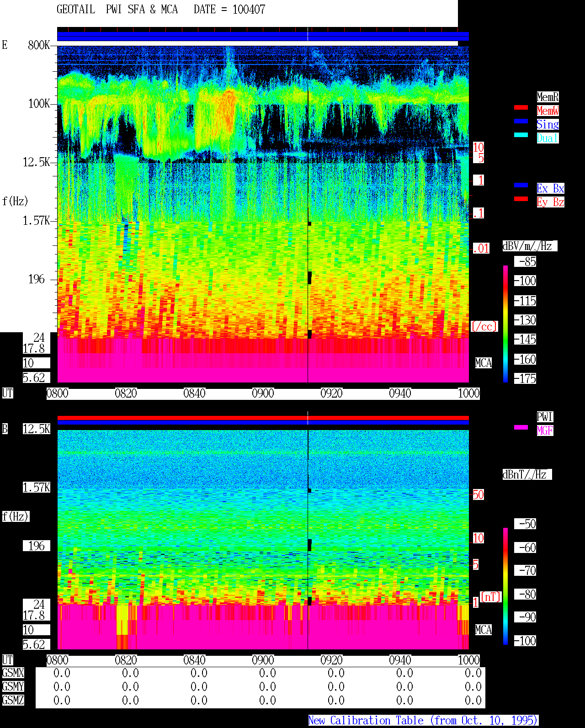Image resolution: width=585 pixels, height=728 pixels.
Task: Click the B panel 'f(Hz)' axis label
Action: 16,516
